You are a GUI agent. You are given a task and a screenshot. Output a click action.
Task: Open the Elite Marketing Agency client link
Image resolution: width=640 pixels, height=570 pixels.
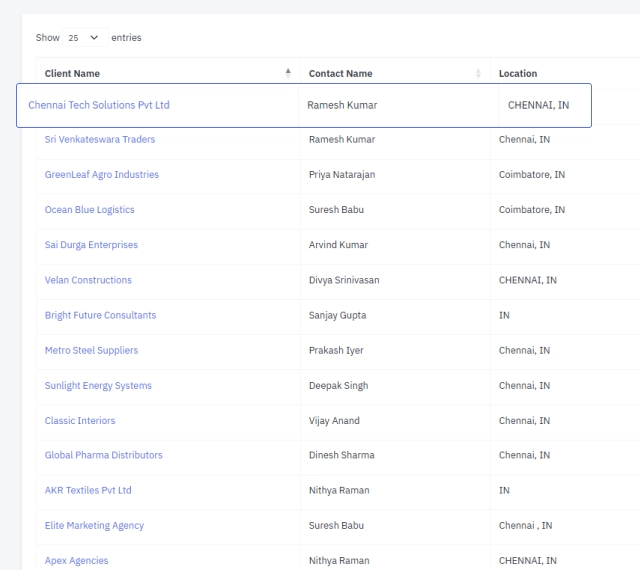coord(94,525)
